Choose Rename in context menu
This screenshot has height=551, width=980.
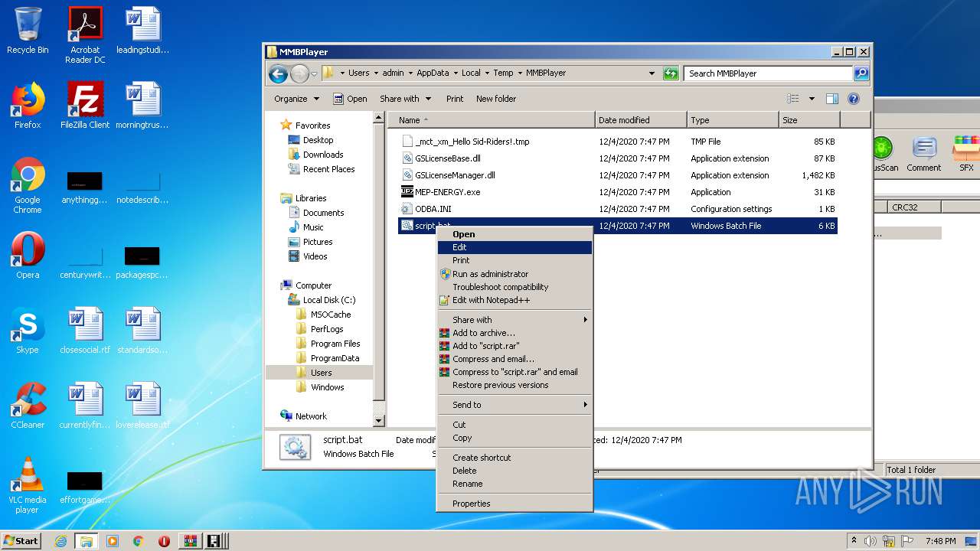pos(514,484)
